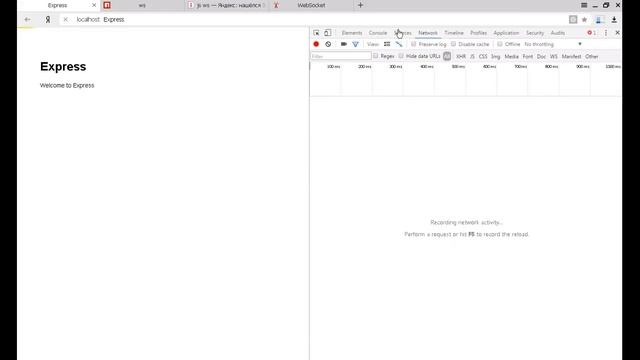Open the DevTools three-dot menu
This screenshot has width=640, height=360.
(x=606, y=33)
